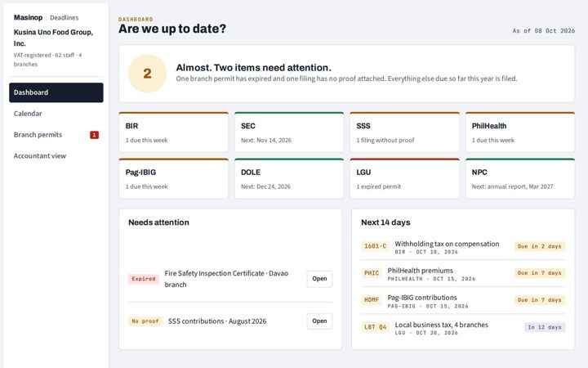
Task: Open the LGU agency card
Action: [404, 178]
